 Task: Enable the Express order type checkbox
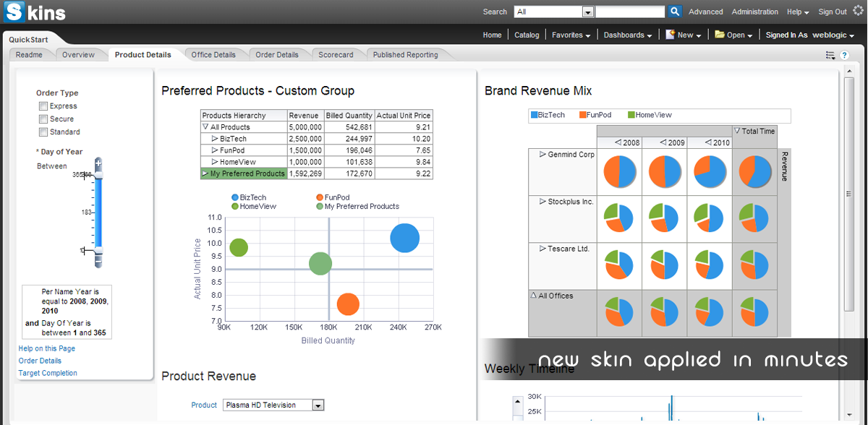pyautogui.click(x=43, y=106)
